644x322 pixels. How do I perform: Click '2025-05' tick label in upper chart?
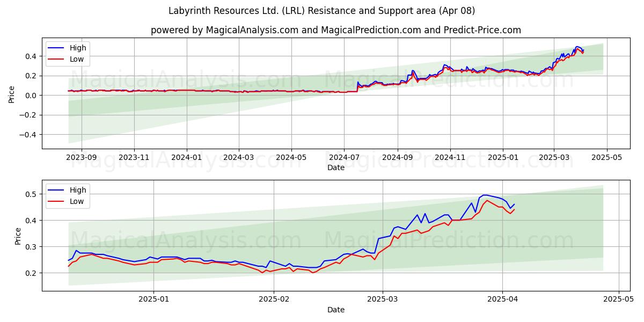click(606, 157)
